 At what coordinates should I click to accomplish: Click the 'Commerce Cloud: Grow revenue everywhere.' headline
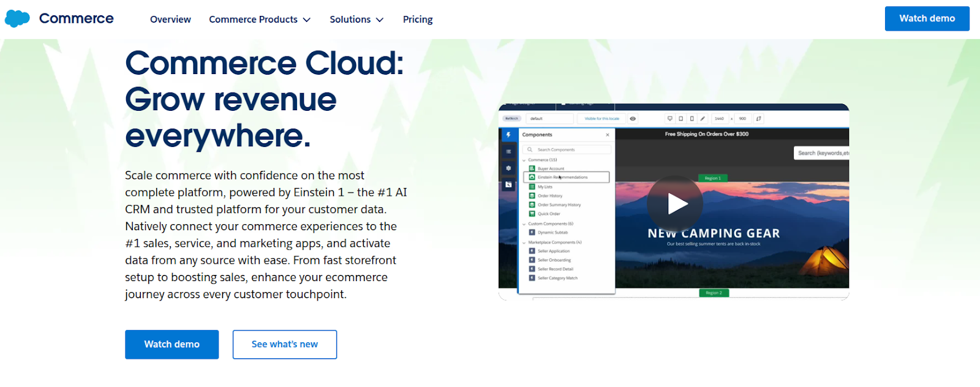[265, 99]
